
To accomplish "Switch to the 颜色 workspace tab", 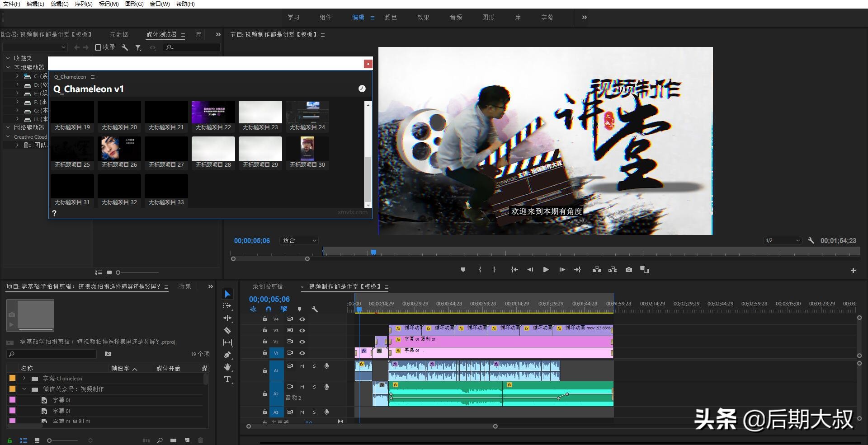I will tap(391, 17).
